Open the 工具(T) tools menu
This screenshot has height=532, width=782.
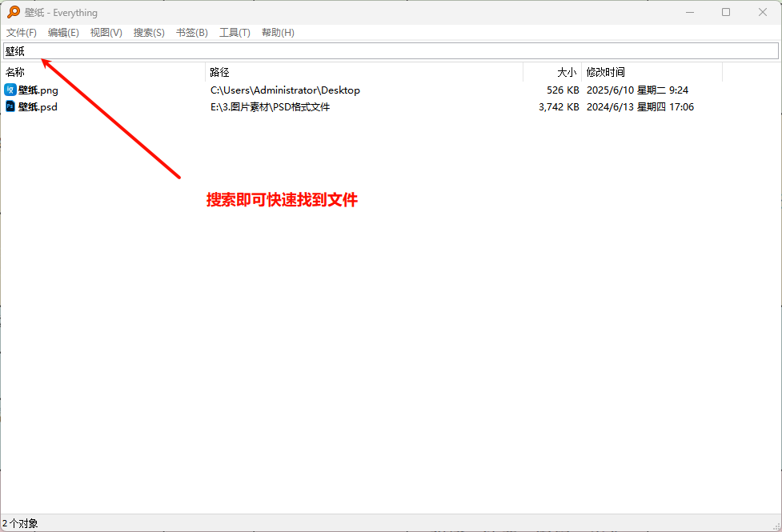tap(235, 33)
